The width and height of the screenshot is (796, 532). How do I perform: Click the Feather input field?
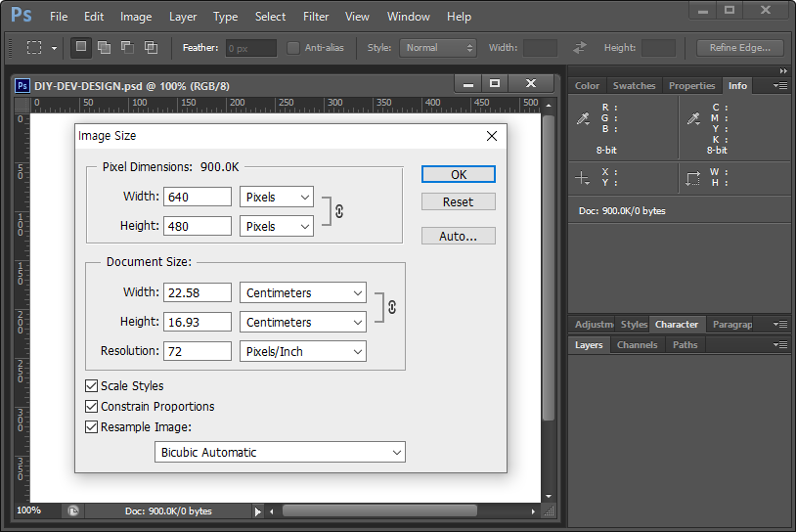[250, 48]
